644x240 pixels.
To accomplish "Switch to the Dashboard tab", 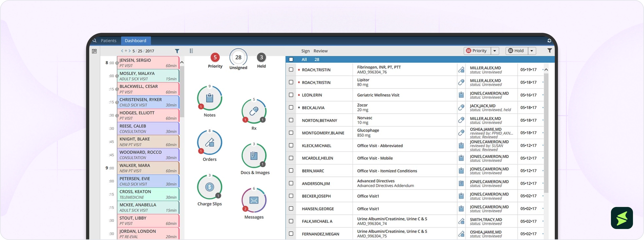I will click(x=135, y=41).
